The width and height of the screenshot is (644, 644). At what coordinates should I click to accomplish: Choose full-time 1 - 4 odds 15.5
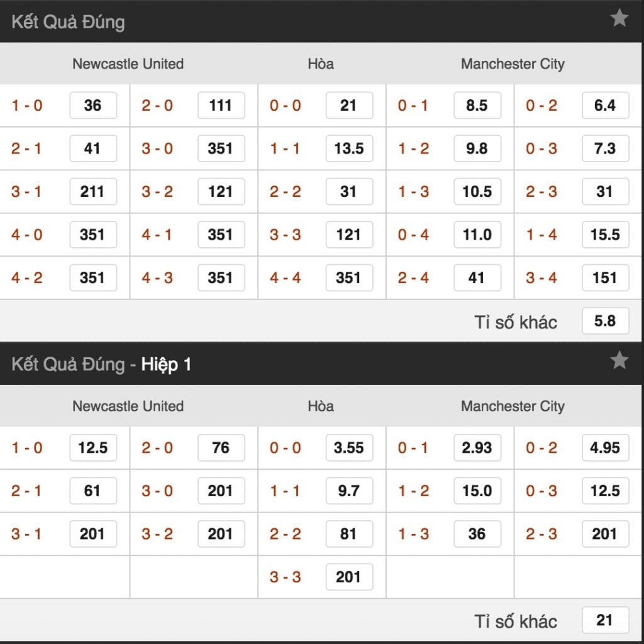(605, 235)
